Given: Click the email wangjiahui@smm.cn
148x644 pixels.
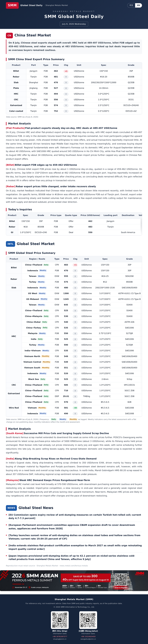Looking at the screenshot, I should [x=88, y=639].
